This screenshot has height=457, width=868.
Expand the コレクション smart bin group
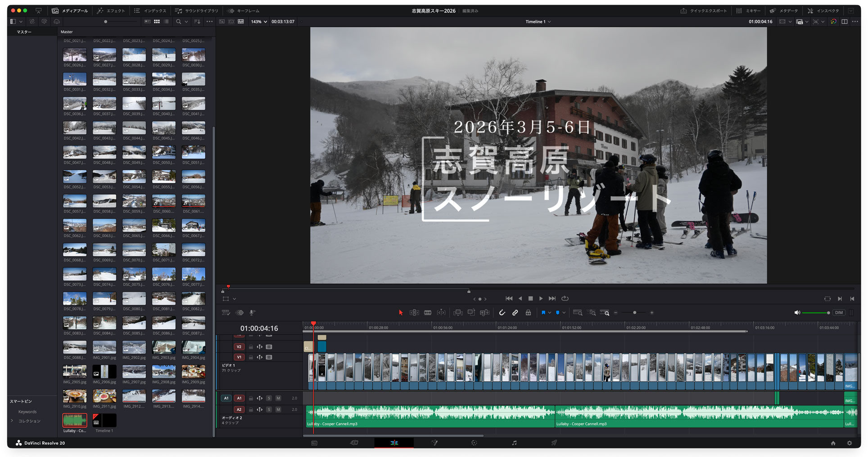coord(12,421)
